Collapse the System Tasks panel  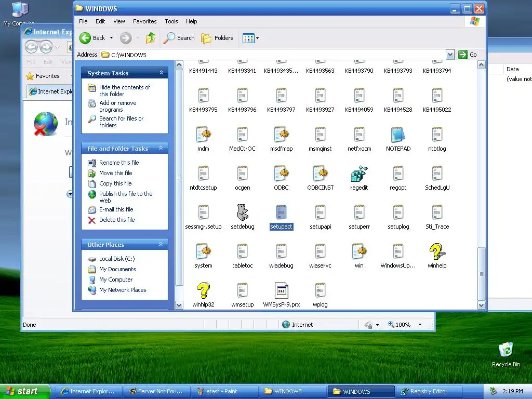point(161,73)
